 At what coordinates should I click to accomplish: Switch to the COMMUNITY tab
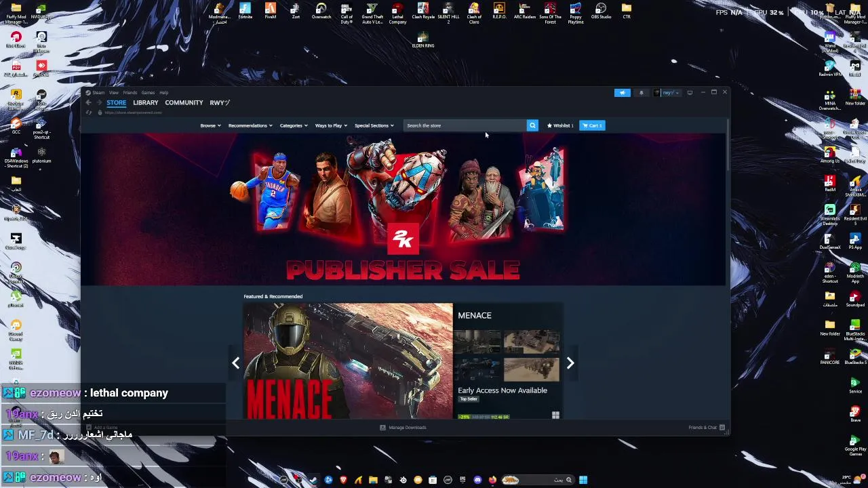click(x=184, y=103)
